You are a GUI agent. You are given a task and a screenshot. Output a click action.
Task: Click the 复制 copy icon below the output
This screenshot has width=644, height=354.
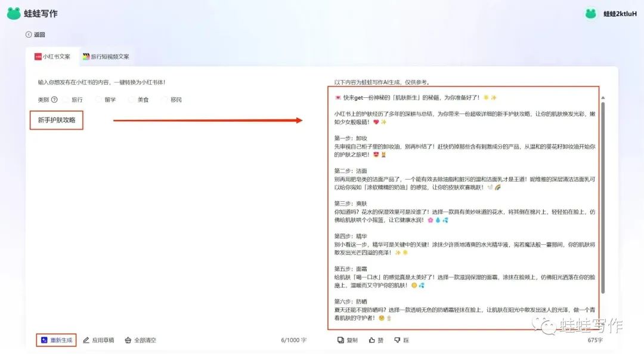click(x=341, y=340)
